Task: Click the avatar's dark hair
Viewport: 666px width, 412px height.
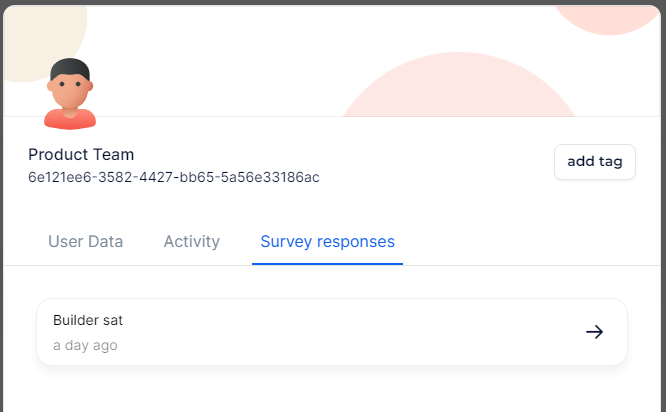Action: point(70,69)
